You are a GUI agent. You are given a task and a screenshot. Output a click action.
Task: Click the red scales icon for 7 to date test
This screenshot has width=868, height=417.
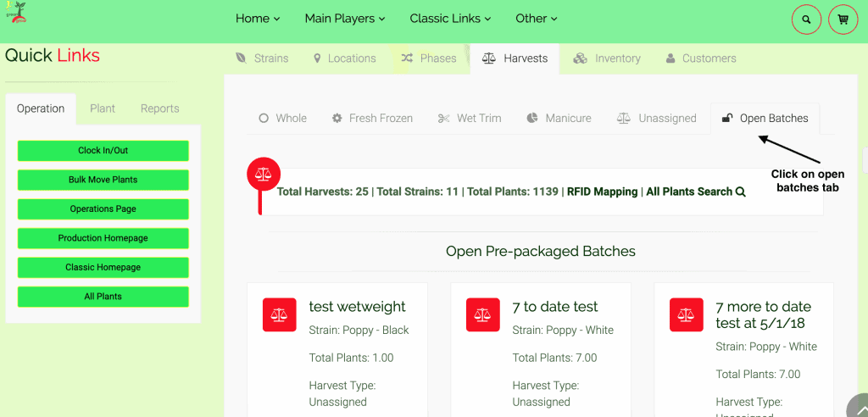click(483, 315)
